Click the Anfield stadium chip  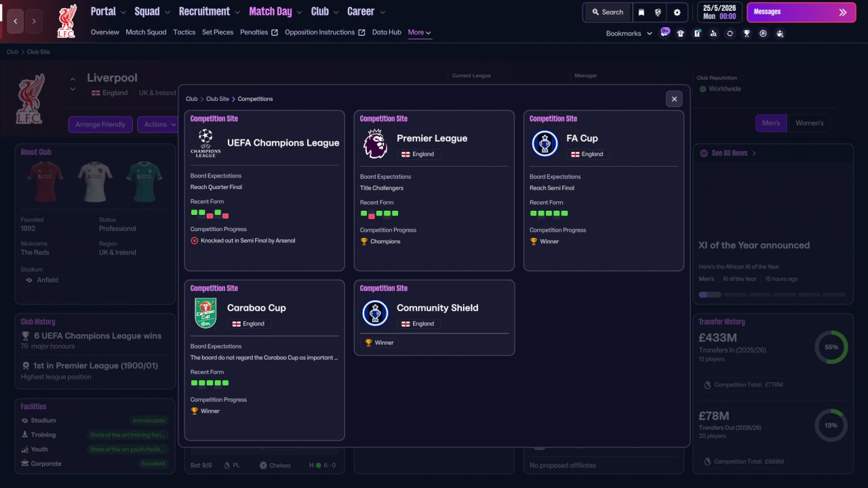click(x=42, y=280)
